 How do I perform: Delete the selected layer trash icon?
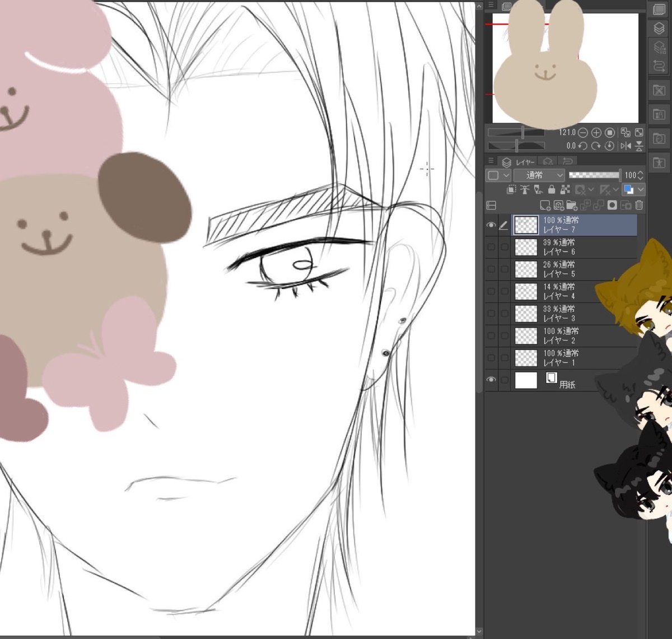639,205
